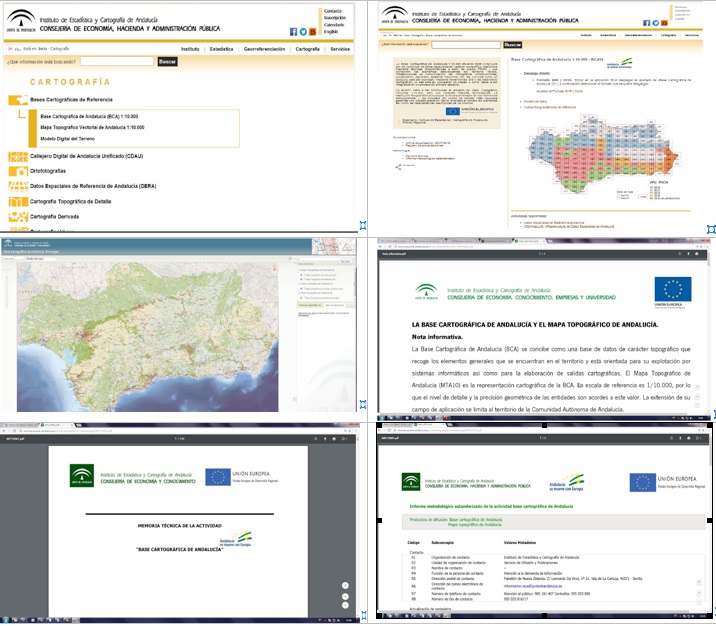Open the Cartografía menu on Cartografía menu page

point(307,49)
